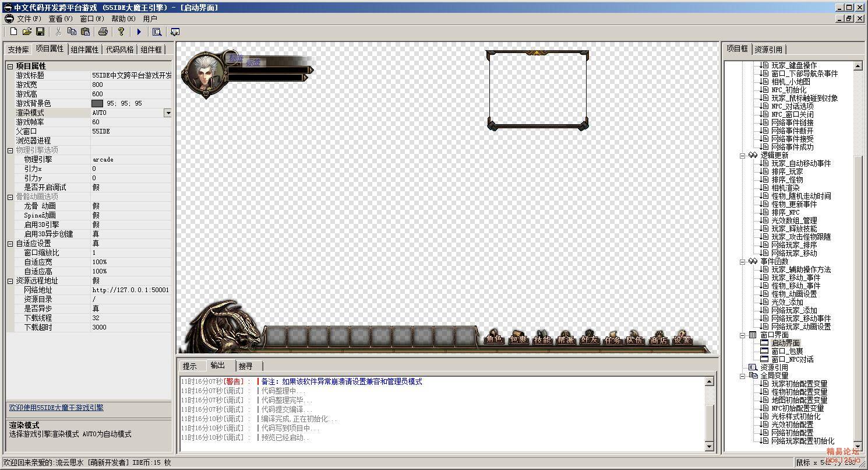Open the 窗口(W) menu

pyautogui.click(x=92, y=19)
